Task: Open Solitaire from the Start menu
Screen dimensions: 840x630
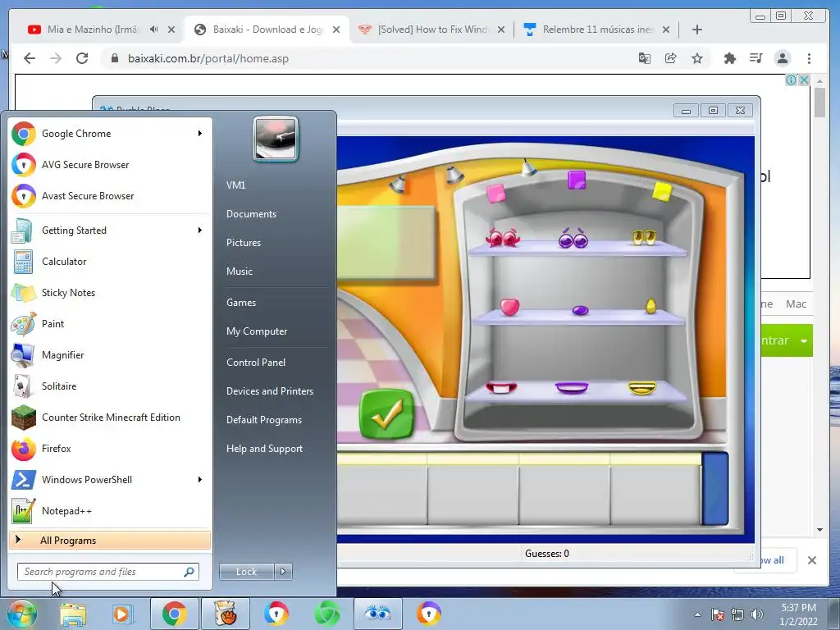Action: click(x=110, y=386)
